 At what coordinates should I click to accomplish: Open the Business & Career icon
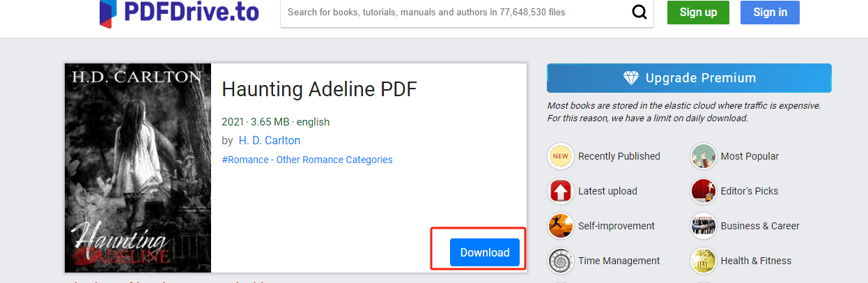pyautogui.click(x=704, y=226)
